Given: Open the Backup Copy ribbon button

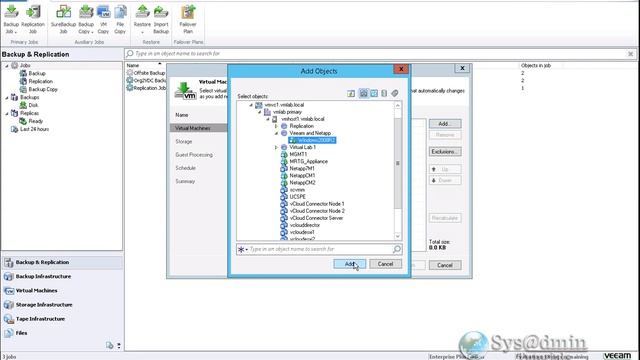Looking at the screenshot, I should coord(86,20).
